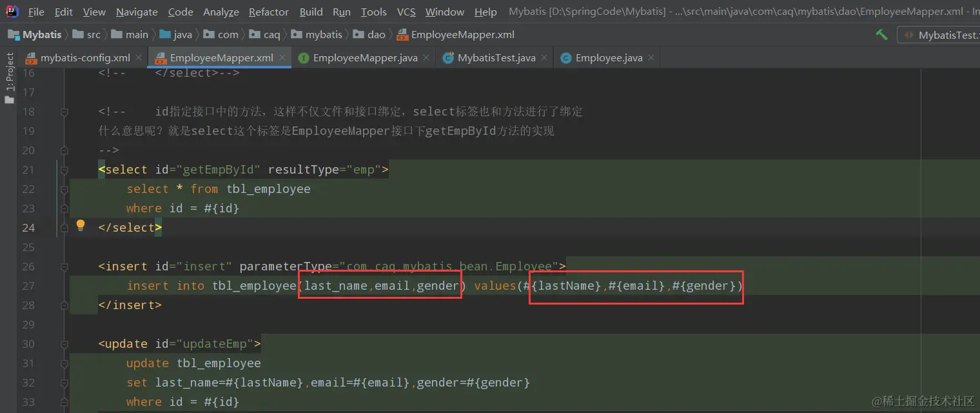Click line number 27 in gutter

pos(28,286)
